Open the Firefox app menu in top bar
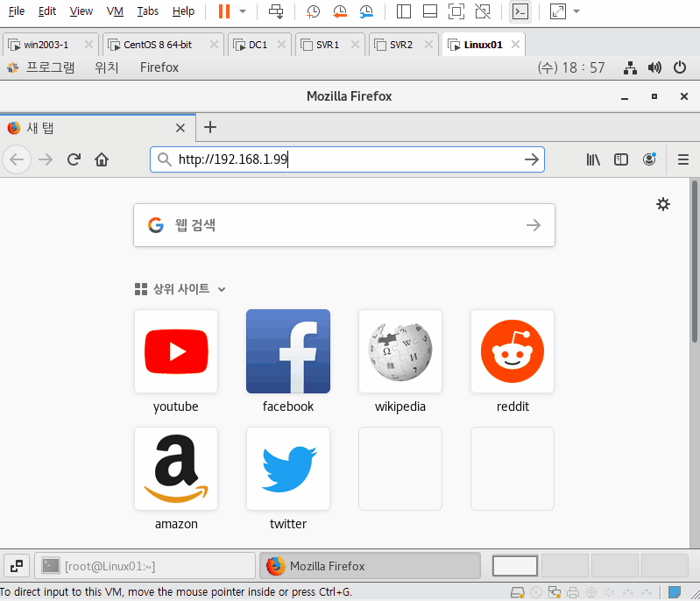 click(x=159, y=67)
